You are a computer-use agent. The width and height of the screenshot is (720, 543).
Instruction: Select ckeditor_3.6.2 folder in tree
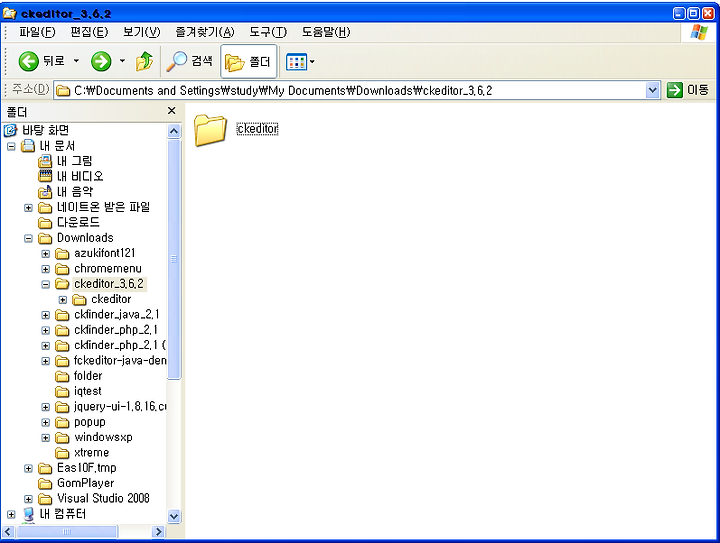tap(109, 284)
